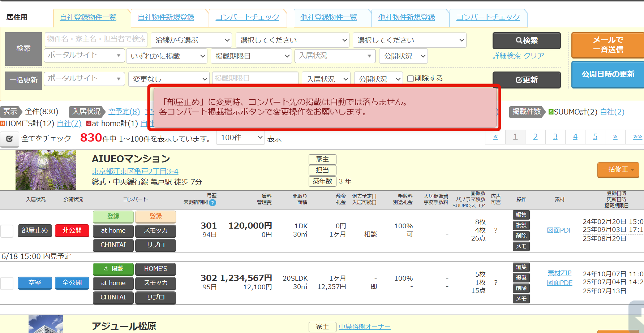Go to page 3 in pagination
This screenshot has width=644, height=333.
[x=555, y=137]
